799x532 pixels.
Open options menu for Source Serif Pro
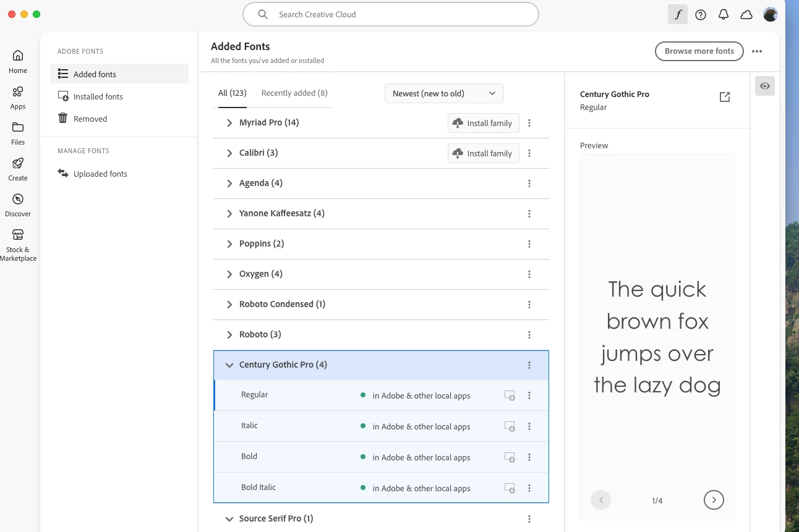pyautogui.click(x=529, y=519)
